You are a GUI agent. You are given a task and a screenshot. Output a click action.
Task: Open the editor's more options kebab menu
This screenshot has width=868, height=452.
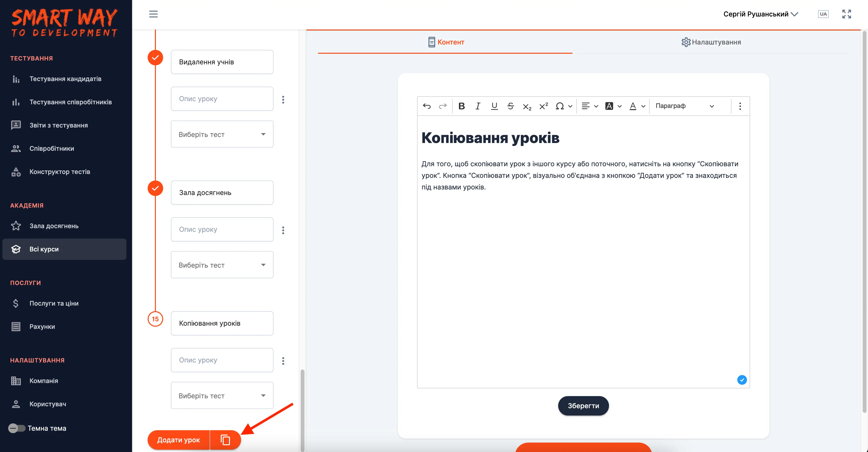(740, 106)
